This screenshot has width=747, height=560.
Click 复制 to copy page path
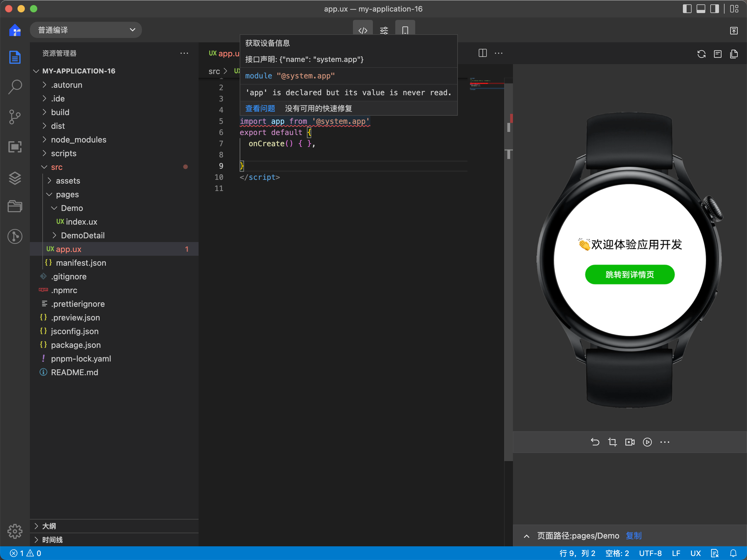633,536
